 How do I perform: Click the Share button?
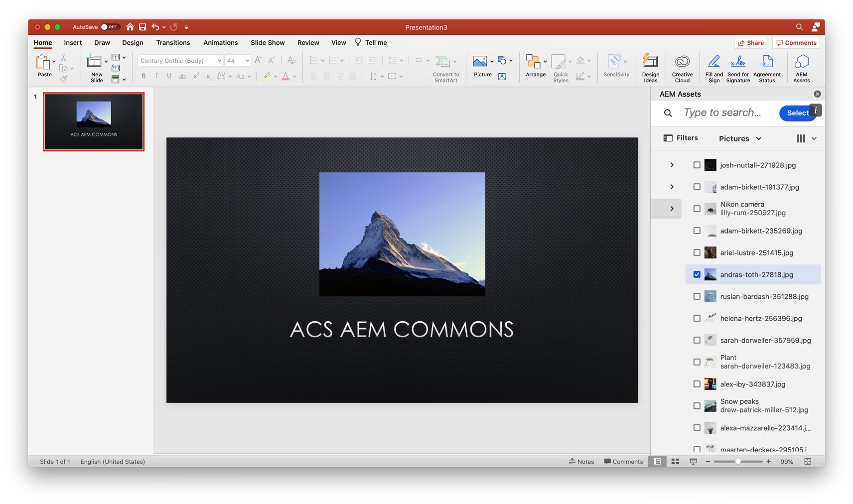click(x=750, y=43)
